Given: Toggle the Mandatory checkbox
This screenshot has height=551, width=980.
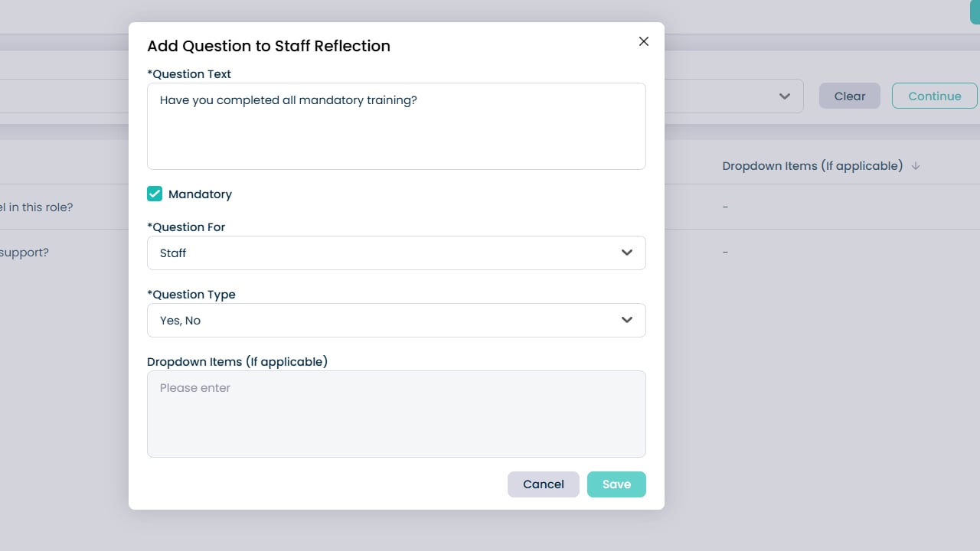Looking at the screenshot, I should 155,194.
